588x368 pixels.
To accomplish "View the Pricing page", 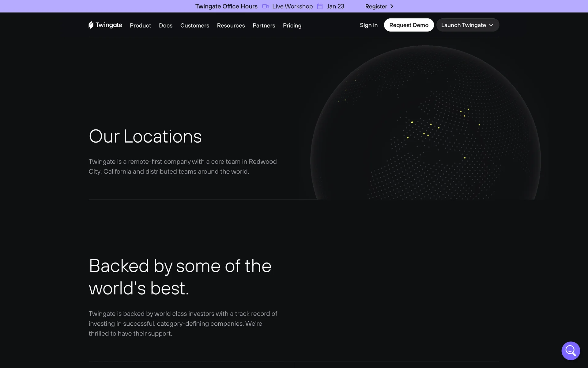I will pos(292,25).
